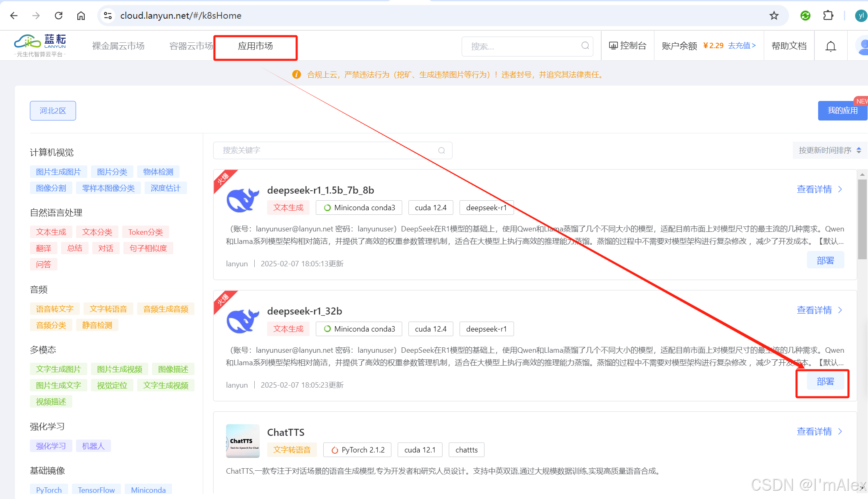The image size is (868, 499).
Task: View details of ChatTTS
Action: 819,432
